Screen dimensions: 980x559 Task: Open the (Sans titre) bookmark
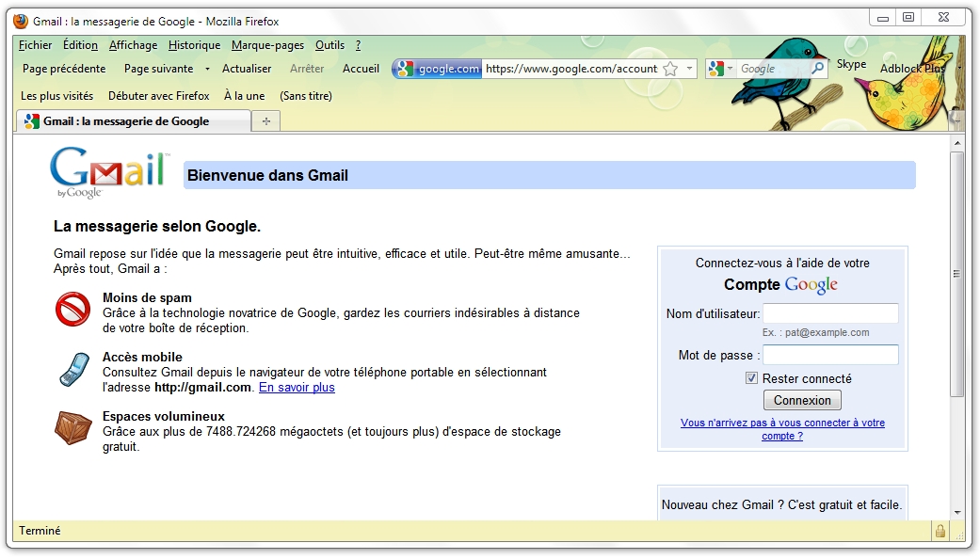tap(306, 96)
